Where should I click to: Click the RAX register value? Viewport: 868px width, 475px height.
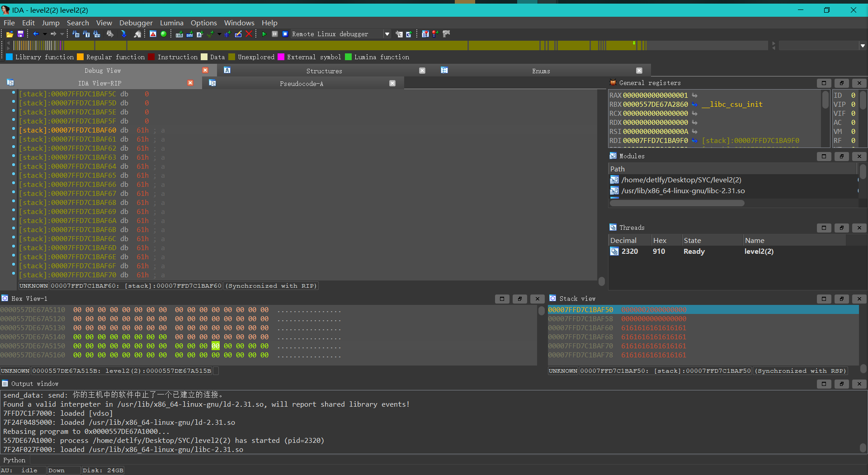coord(656,95)
